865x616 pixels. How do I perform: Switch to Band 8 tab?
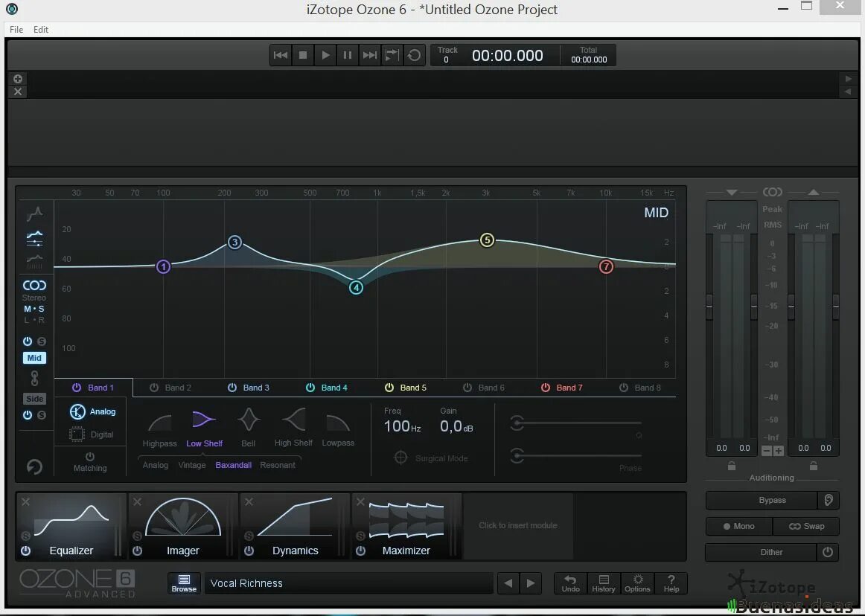tap(640, 388)
